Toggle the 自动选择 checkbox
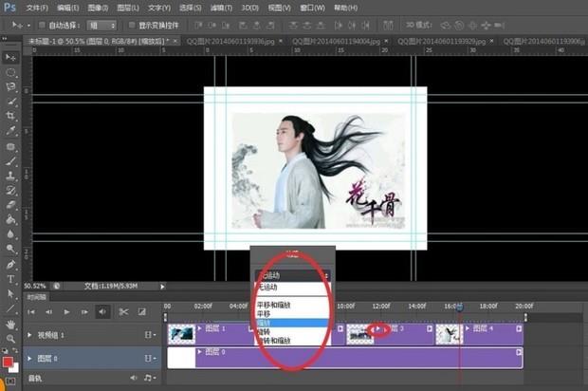The image size is (588, 391). click(x=42, y=25)
